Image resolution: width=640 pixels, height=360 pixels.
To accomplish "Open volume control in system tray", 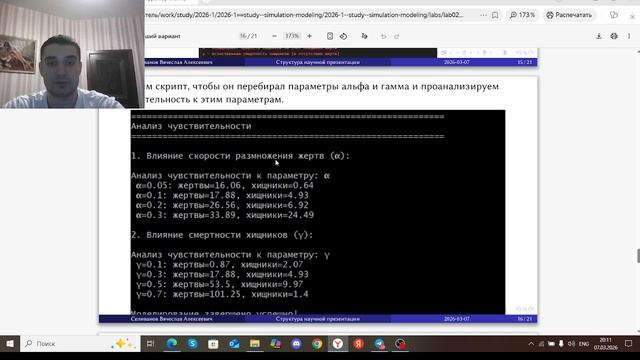I will click(571, 344).
